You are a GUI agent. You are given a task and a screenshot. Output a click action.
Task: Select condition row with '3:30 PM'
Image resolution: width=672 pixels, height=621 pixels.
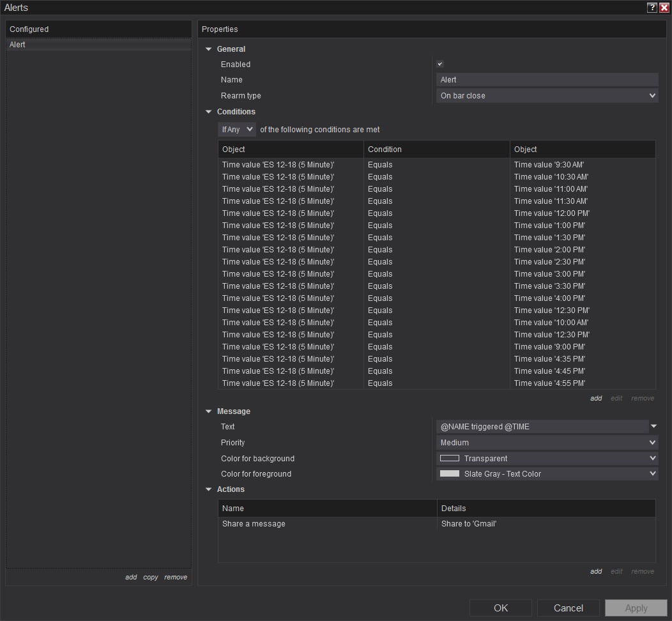[437, 286]
